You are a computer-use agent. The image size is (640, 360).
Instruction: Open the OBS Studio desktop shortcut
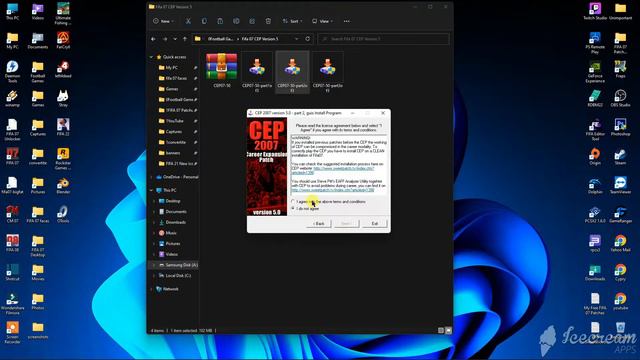point(620,98)
